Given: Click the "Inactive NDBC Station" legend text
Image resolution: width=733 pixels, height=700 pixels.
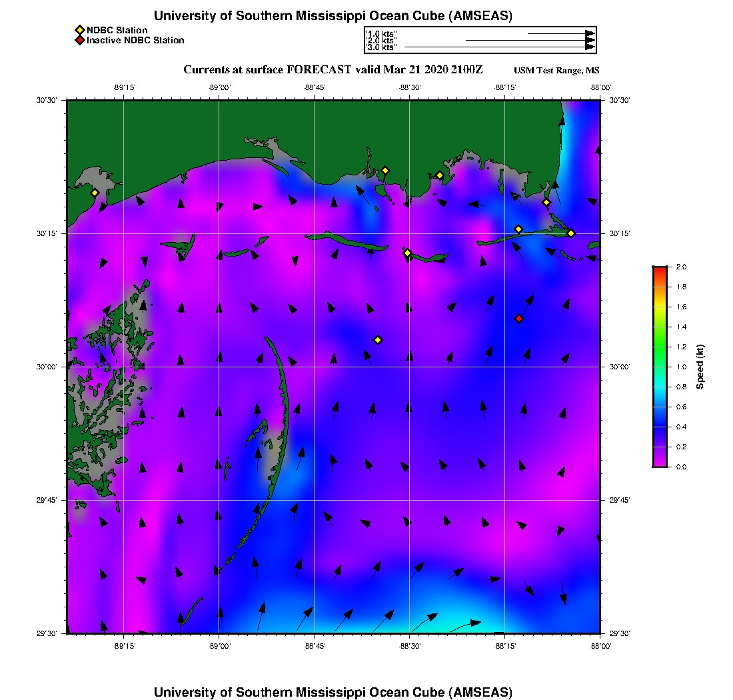Looking at the screenshot, I should click(135, 40).
